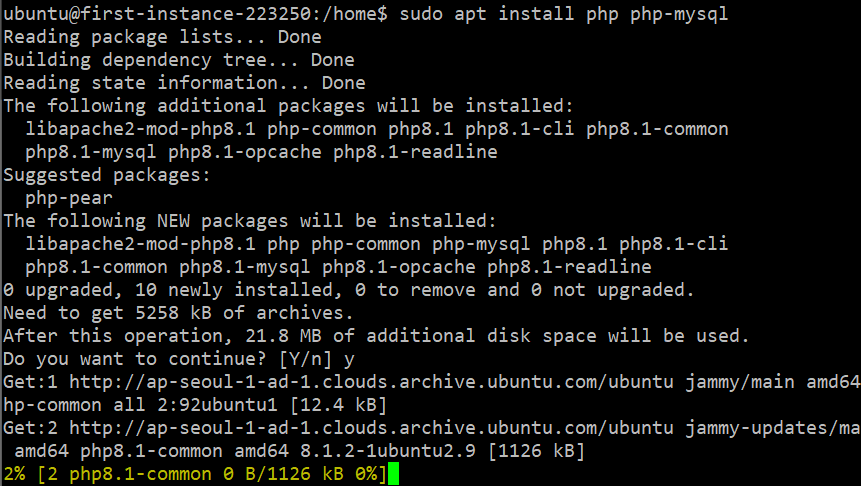Click the green terminal cursor block
Viewport: 861px width, 486px height.
point(393,474)
